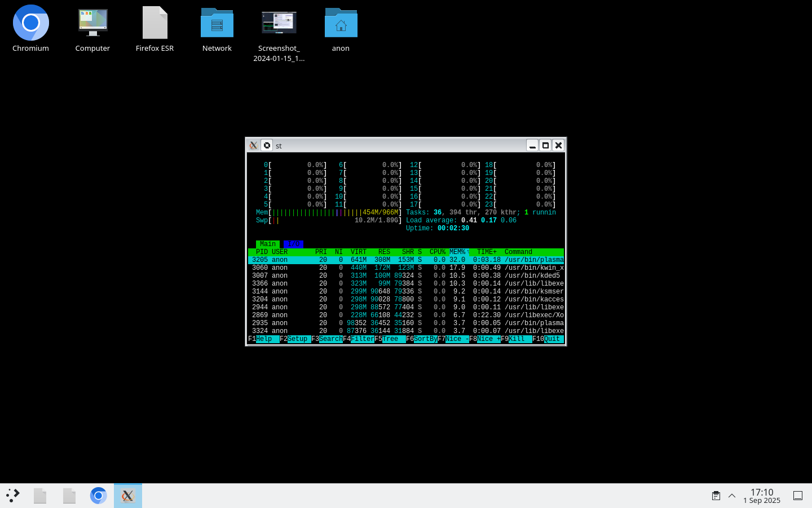Click the F10 Quit function button

coord(548,339)
